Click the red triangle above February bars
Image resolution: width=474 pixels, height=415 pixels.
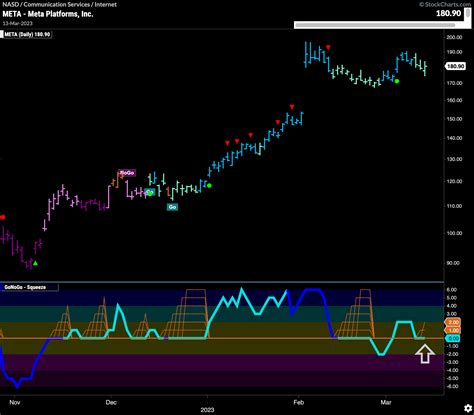tap(328, 47)
